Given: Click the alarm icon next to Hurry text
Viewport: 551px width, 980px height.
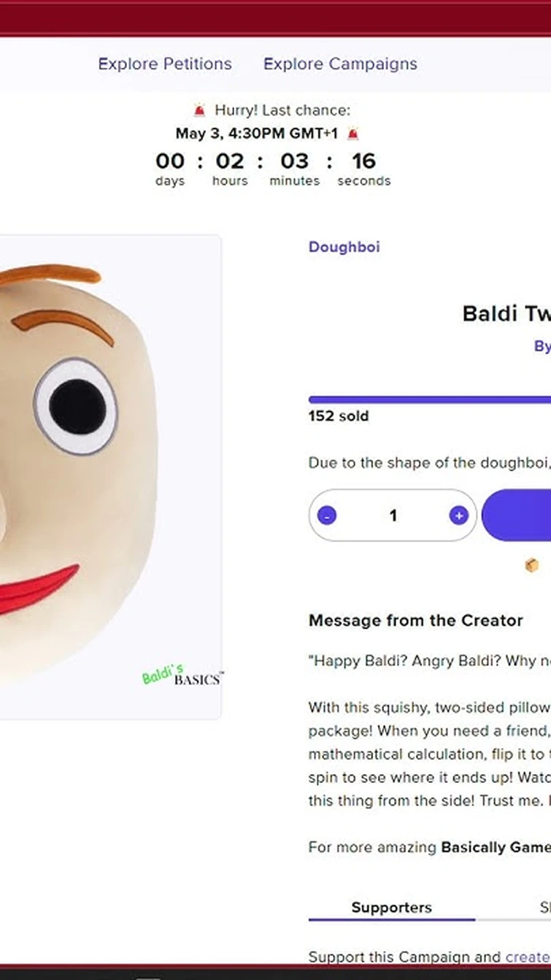Looking at the screenshot, I should point(199,110).
